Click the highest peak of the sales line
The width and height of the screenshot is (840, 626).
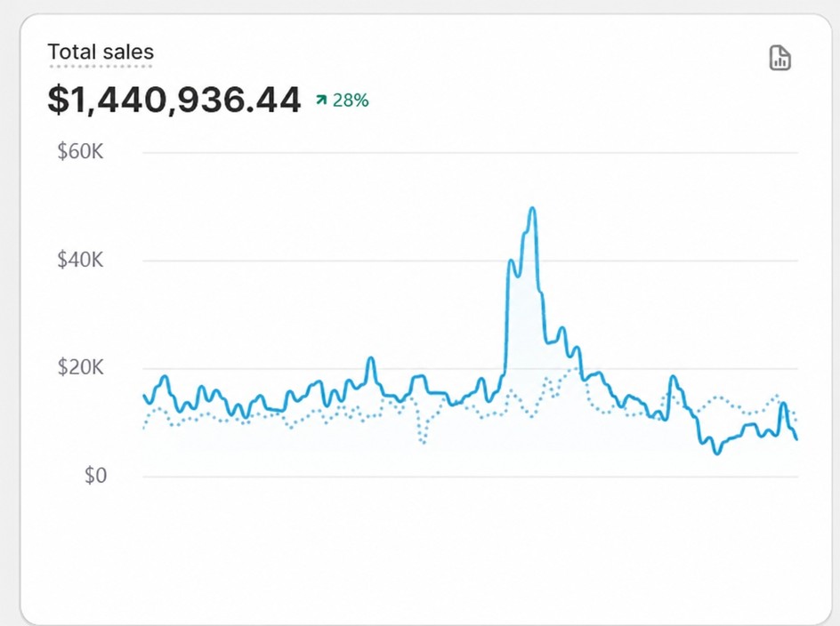click(532, 208)
